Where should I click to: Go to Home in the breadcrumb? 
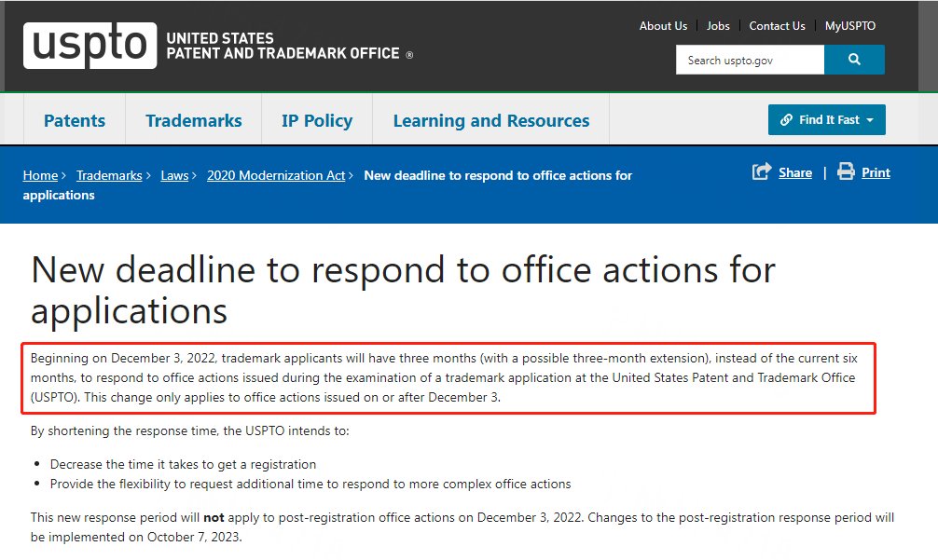[x=40, y=176]
